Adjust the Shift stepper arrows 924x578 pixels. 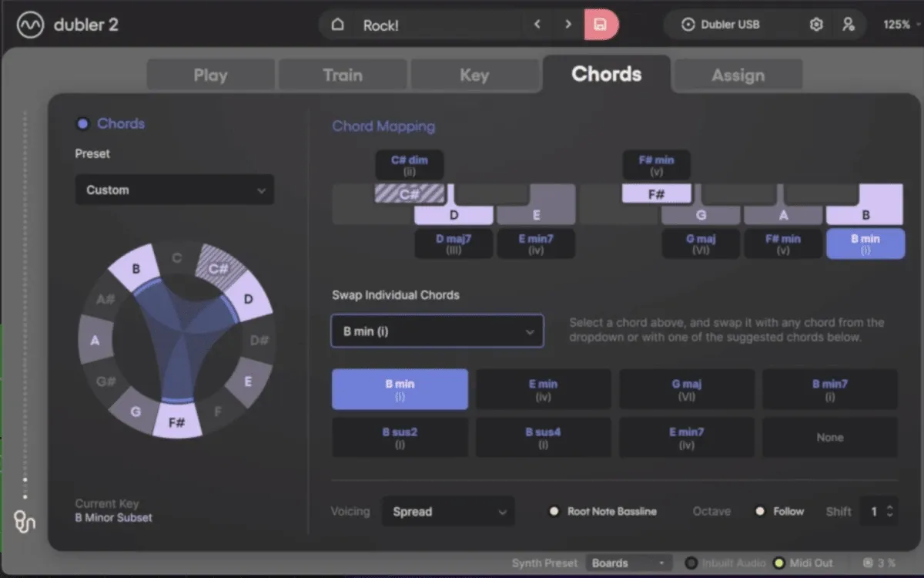pyautogui.click(x=890, y=512)
